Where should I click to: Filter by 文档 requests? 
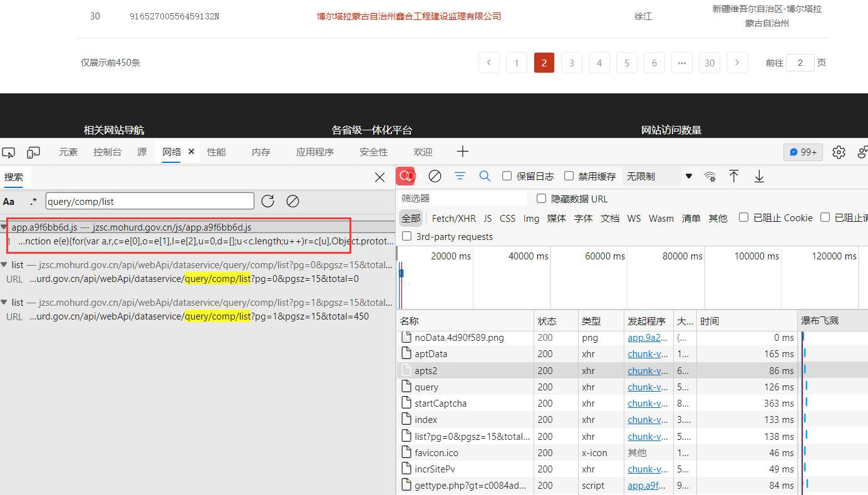[x=610, y=218]
